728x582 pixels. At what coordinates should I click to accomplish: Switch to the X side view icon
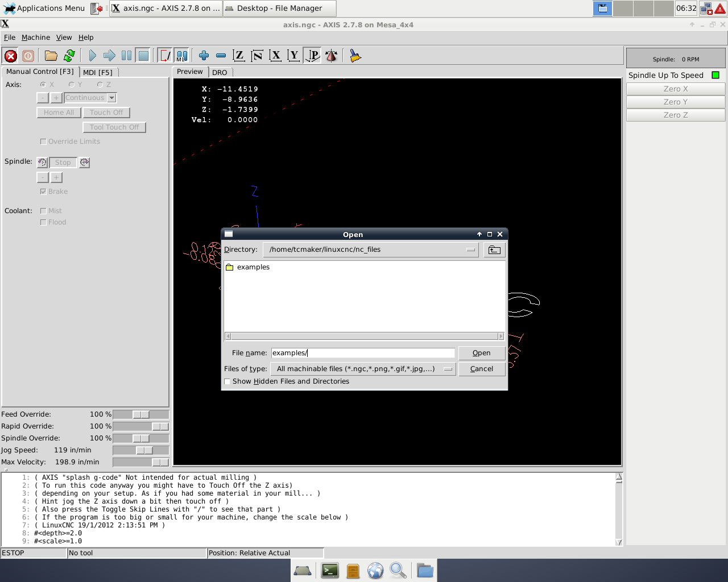tap(275, 56)
